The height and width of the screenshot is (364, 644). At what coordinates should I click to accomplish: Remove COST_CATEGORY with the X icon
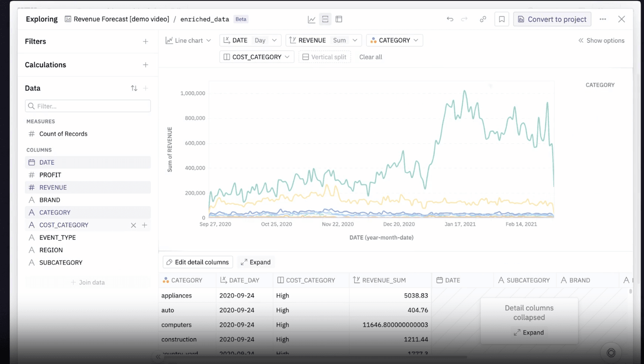133,225
